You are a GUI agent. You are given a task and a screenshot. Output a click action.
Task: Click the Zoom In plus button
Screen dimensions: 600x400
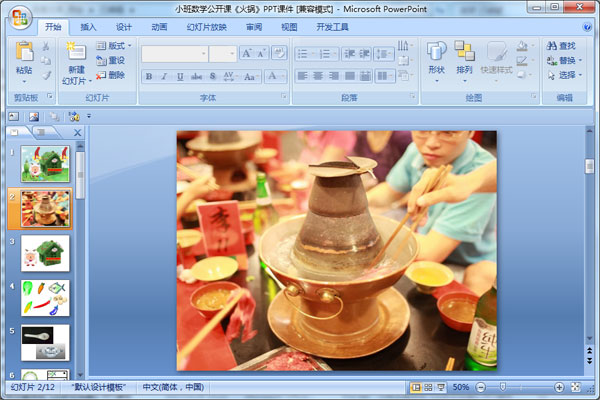pyautogui.click(x=559, y=387)
